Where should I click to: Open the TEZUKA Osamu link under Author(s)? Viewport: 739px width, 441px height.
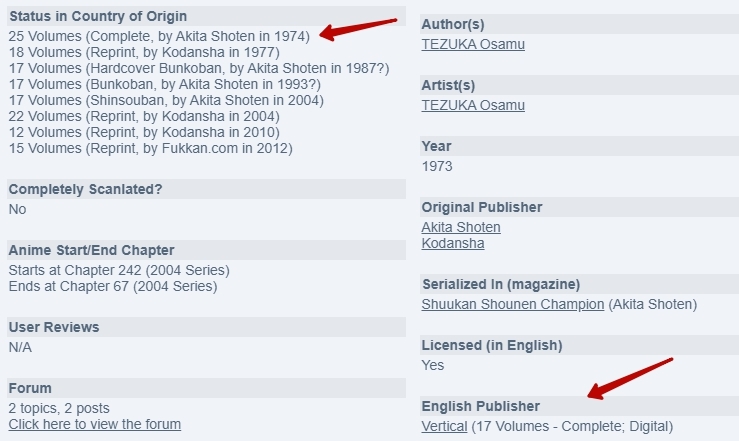[x=473, y=44]
